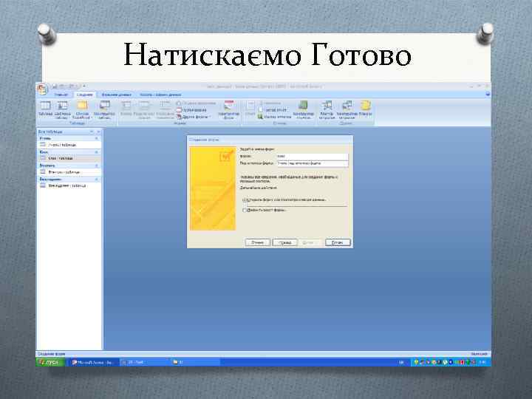Open the Access Help icon in ribbon
532x399 pixels.
[x=488, y=94]
